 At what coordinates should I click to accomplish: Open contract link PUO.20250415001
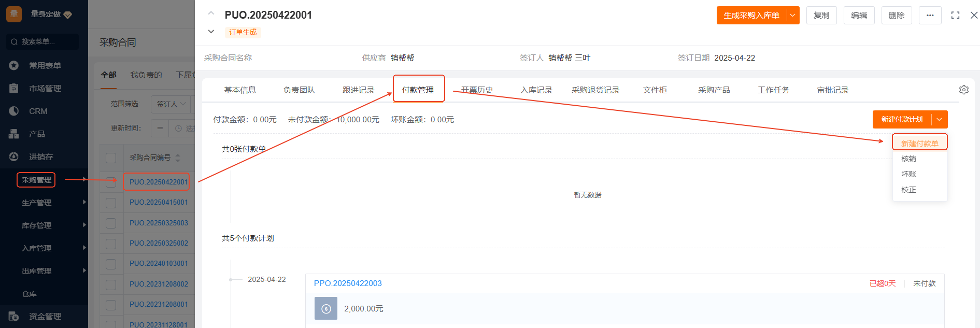[x=159, y=203]
